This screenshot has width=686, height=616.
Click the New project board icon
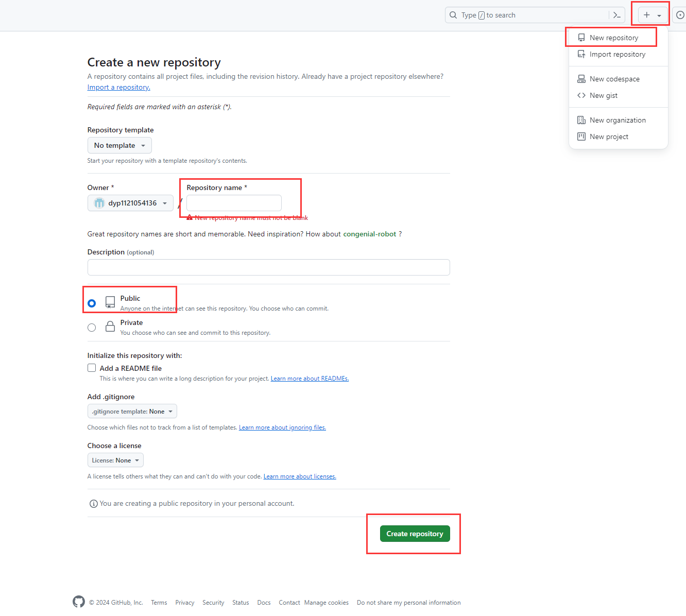click(581, 136)
